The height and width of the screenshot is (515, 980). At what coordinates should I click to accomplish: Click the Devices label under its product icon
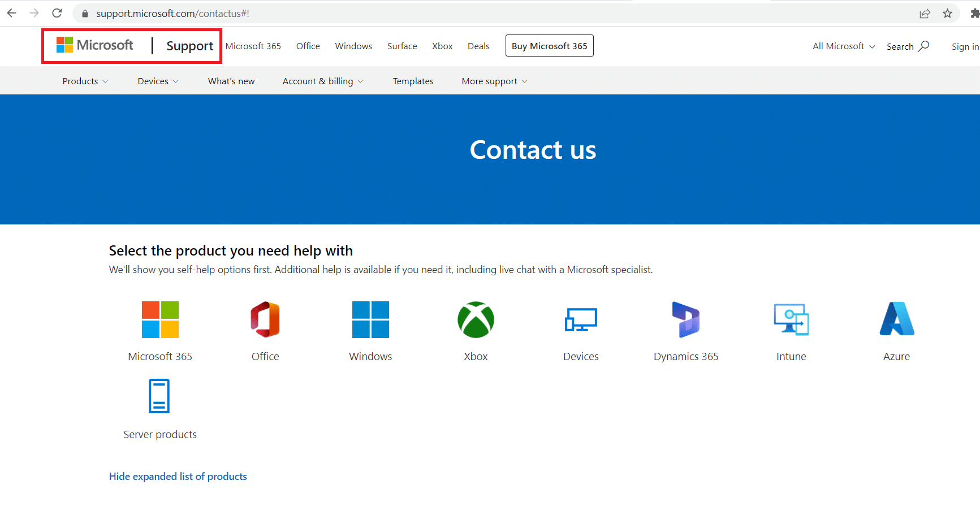click(x=581, y=357)
